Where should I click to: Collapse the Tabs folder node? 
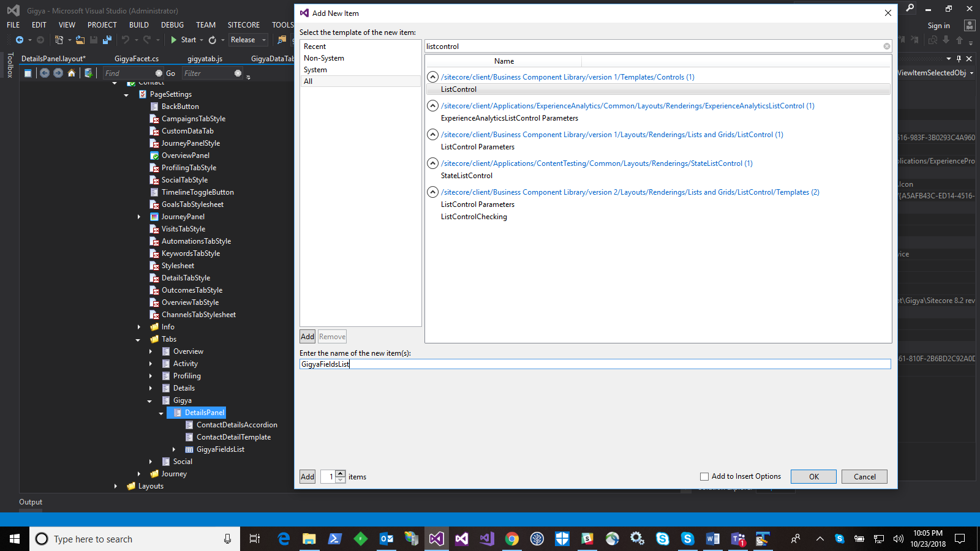click(x=138, y=340)
